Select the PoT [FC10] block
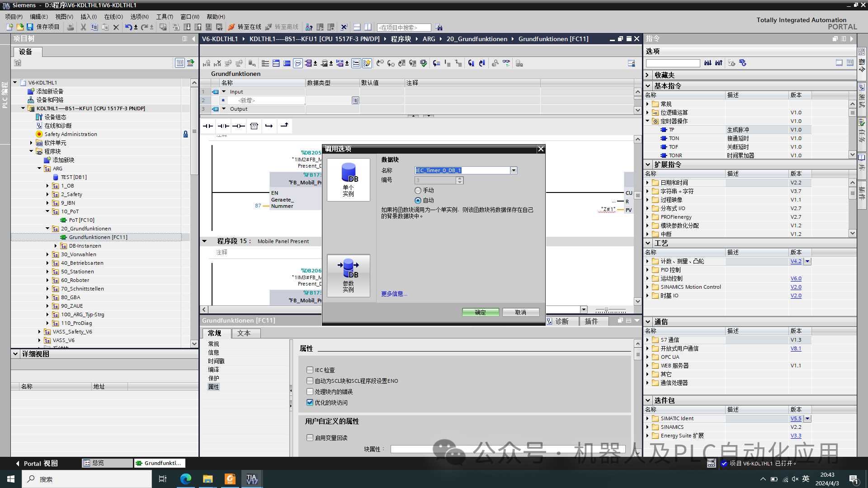The height and width of the screenshot is (488, 868). [x=81, y=220]
